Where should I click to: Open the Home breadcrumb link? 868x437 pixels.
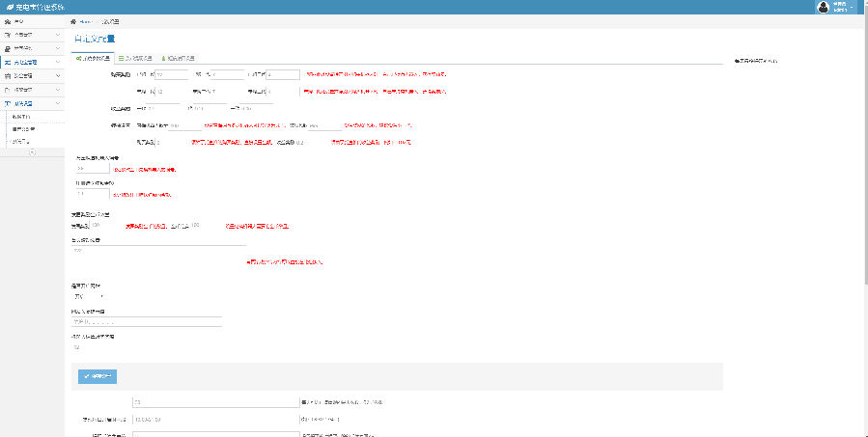coord(86,21)
